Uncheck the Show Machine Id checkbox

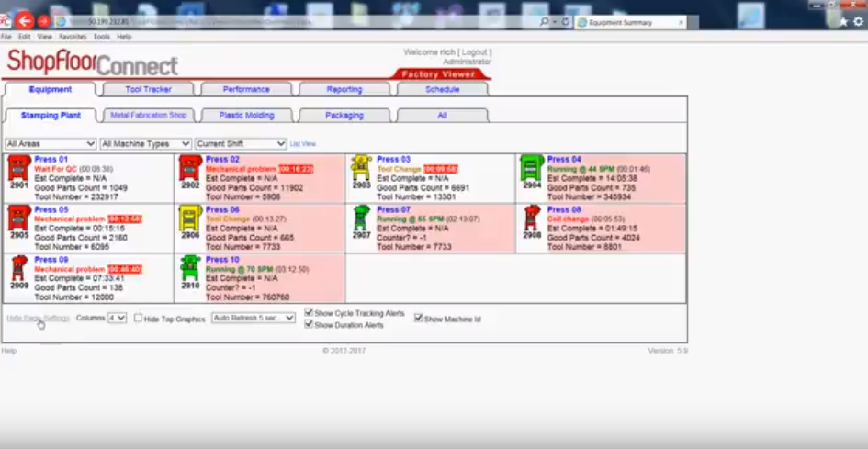click(419, 319)
